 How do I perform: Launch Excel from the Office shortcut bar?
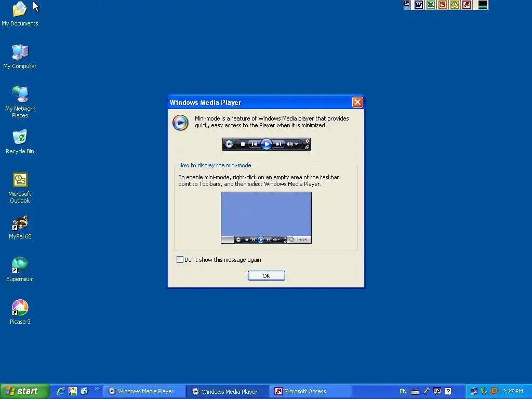431,5
